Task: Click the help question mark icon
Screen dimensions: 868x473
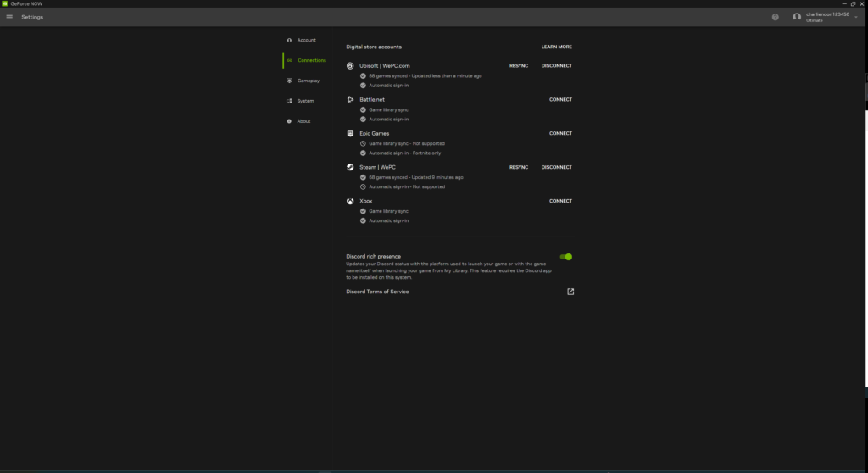Action: tap(775, 17)
